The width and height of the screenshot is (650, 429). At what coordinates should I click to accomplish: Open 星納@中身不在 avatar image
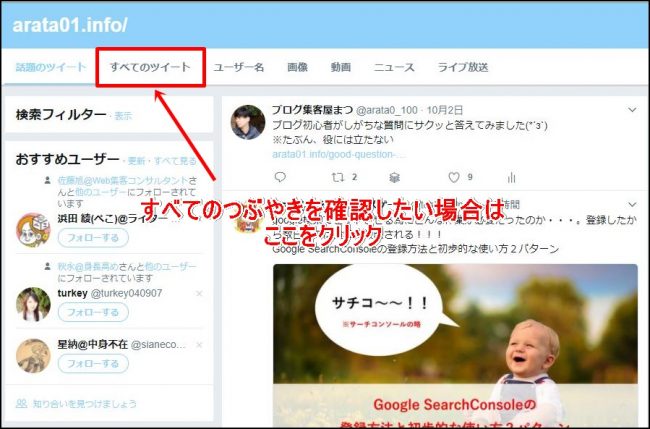click(x=33, y=356)
